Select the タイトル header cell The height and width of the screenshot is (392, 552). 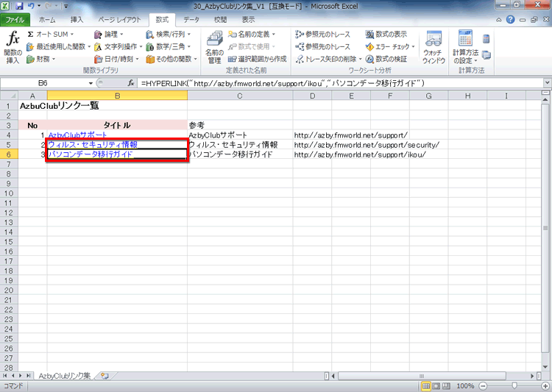117,125
